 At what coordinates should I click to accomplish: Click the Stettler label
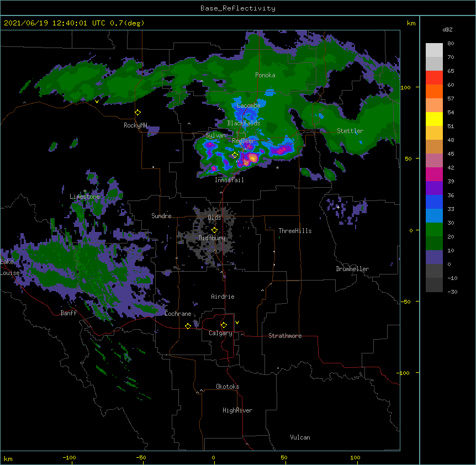coord(350,131)
